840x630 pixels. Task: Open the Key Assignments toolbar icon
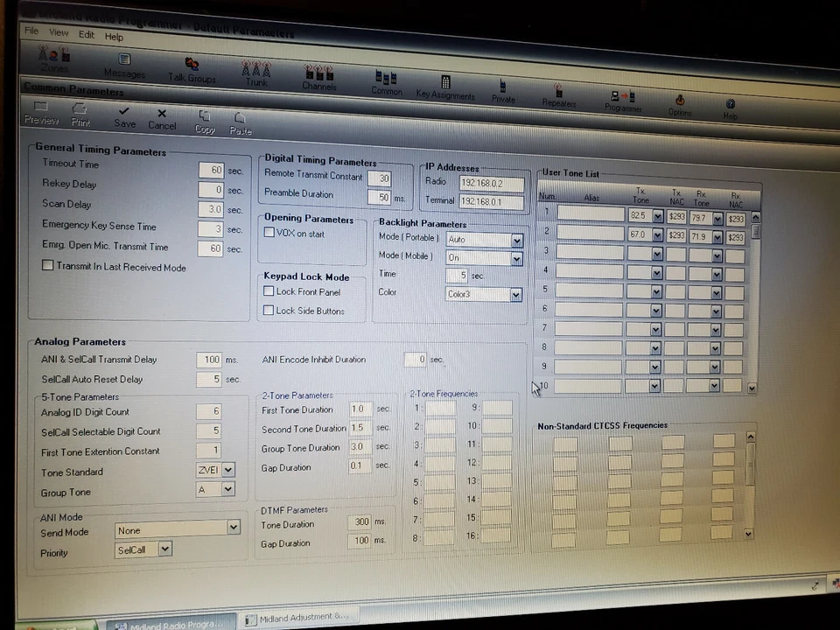tap(445, 87)
